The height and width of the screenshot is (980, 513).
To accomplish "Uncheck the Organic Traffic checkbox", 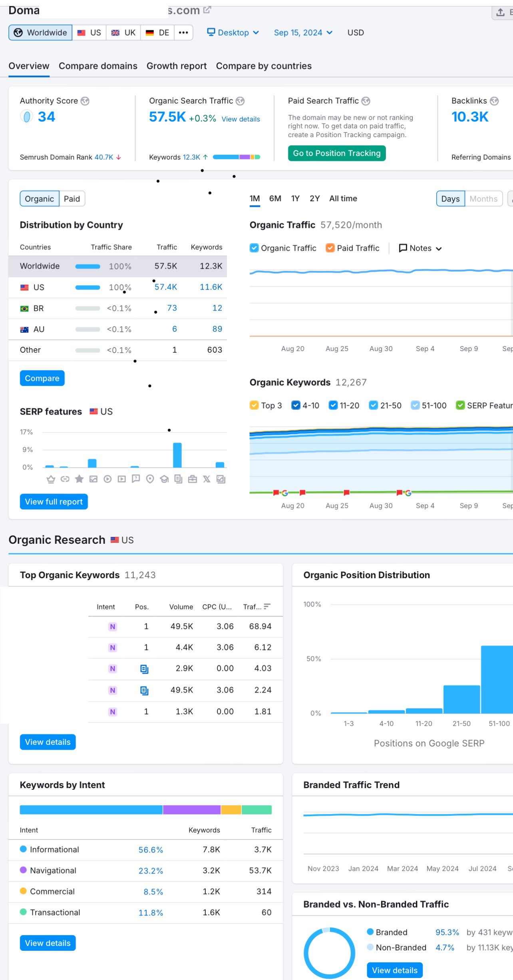I will (x=254, y=248).
